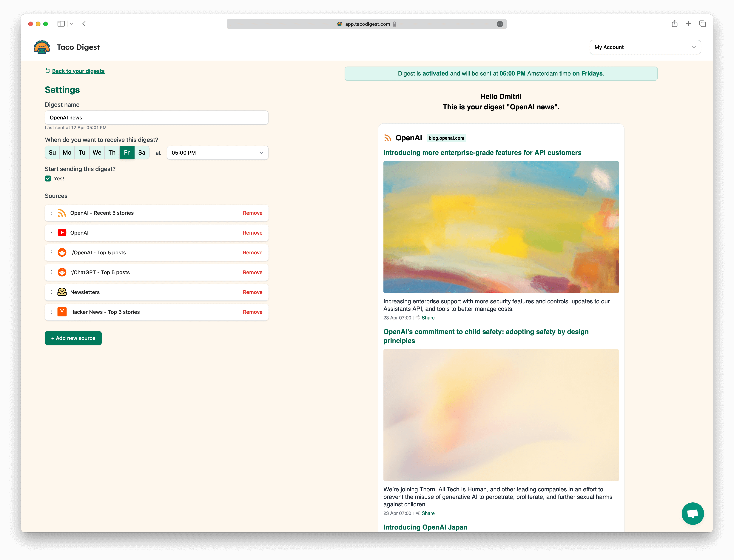
Task: Click the '+ Add new source' button
Action: click(x=73, y=338)
